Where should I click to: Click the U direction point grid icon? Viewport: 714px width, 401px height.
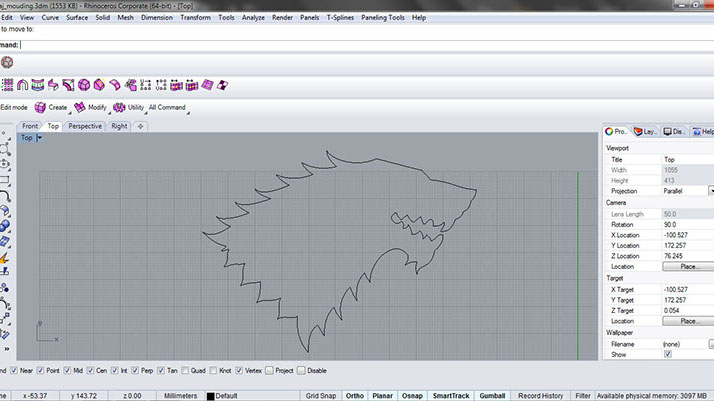[x=146, y=85]
